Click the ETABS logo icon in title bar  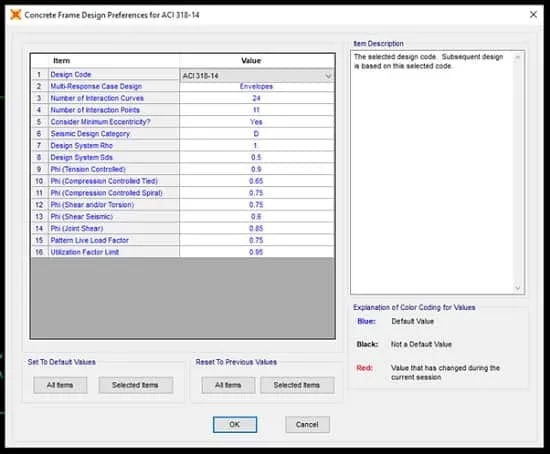[x=15, y=15]
